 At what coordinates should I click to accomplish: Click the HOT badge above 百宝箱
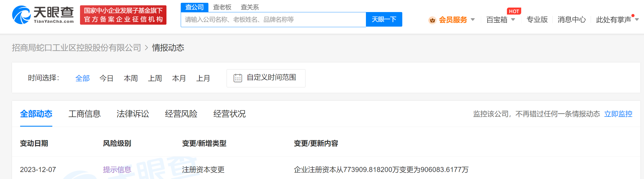tap(514, 11)
